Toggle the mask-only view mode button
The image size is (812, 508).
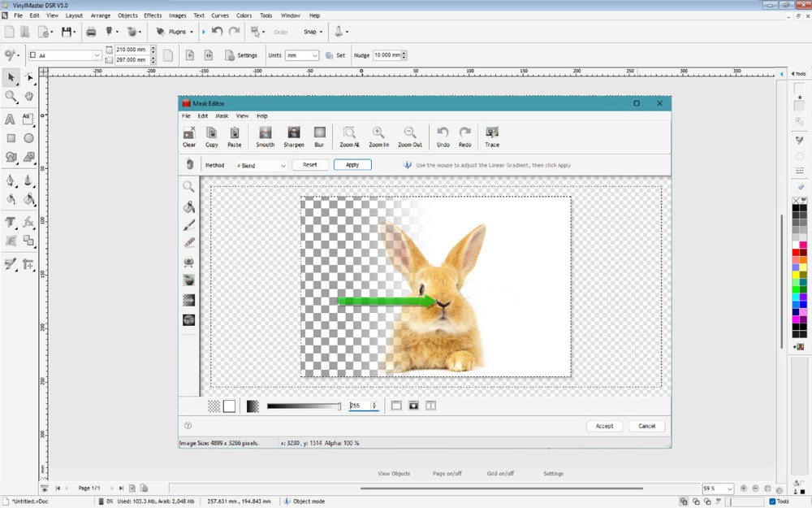[x=413, y=406]
